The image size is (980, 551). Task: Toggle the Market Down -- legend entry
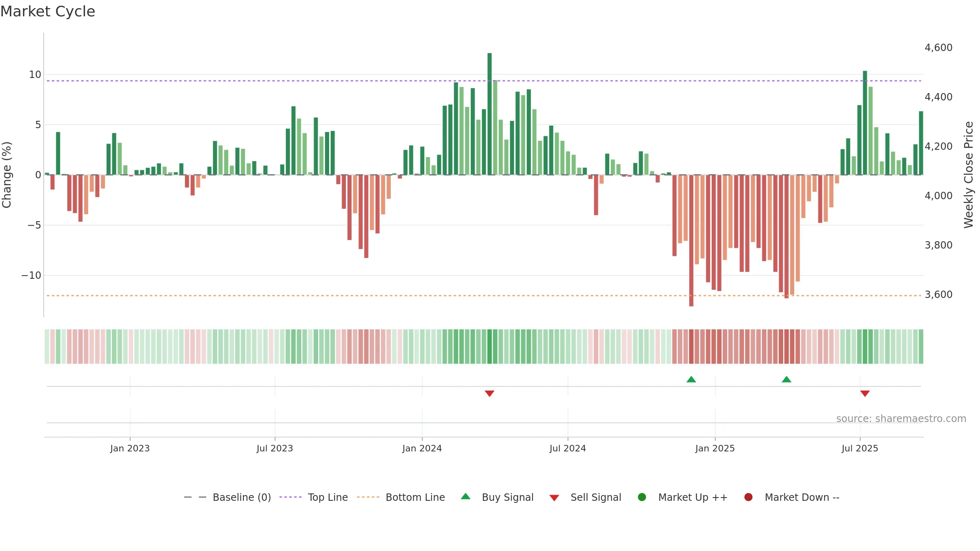tap(792, 497)
